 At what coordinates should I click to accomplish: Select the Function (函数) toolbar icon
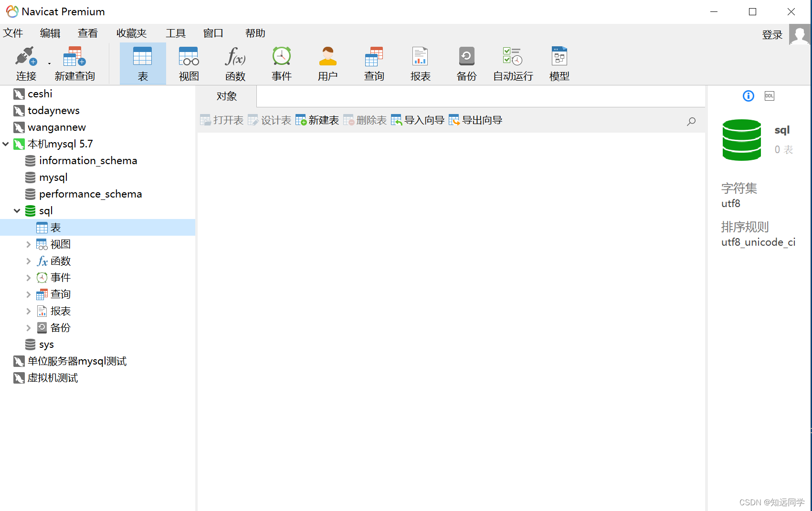click(235, 64)
